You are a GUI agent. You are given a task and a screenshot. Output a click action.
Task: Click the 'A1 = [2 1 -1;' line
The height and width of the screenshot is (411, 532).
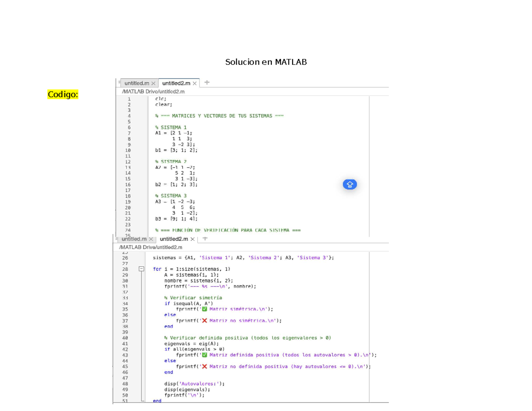coord(174,133)
